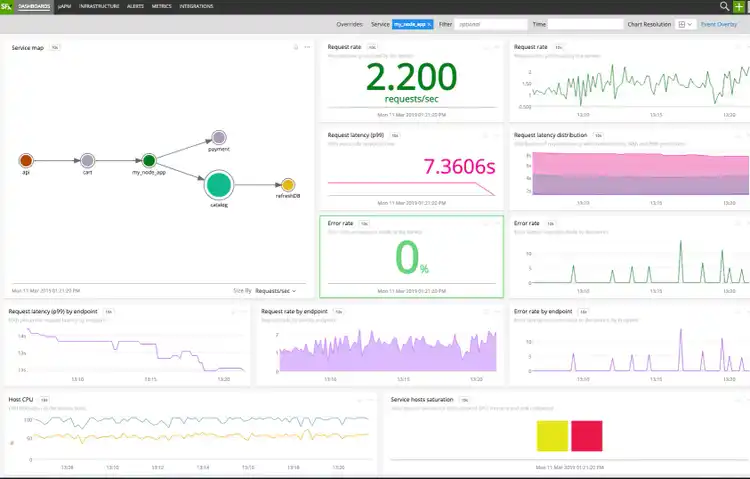Open the Infrastructure menu
Image resolution: width=750 pixels, height=479 pixels.
click(99, 6)
